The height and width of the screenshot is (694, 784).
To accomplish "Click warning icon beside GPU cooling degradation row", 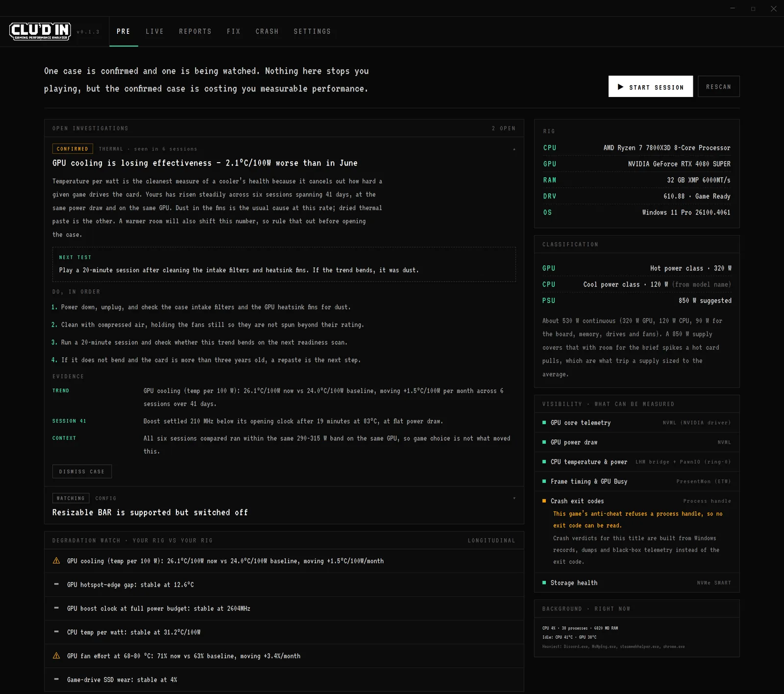I will (56, 561).
